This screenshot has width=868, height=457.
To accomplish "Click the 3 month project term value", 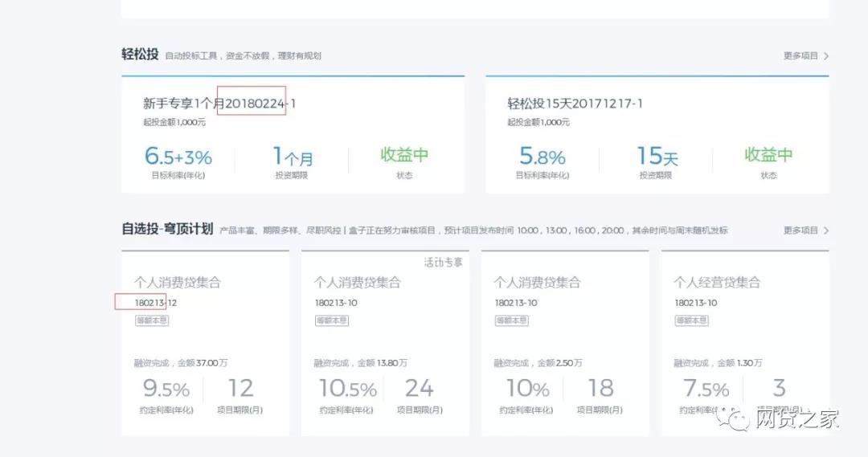I will [x=779, y=388].
